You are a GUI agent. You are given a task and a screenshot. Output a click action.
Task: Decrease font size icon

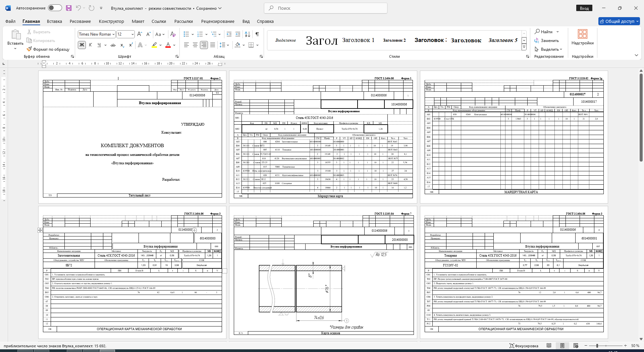(x=148, y=34)
